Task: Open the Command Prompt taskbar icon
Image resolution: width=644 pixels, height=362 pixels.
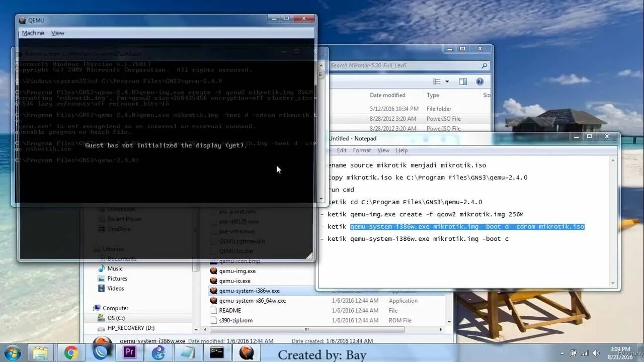Action: tap(217, 352)
